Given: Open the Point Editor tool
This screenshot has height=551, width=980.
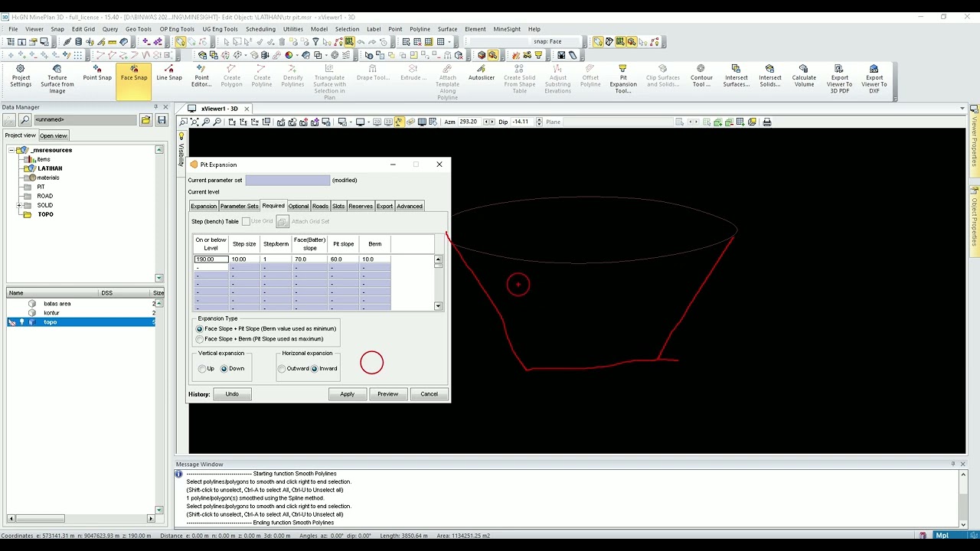Looking at the screenshot, I should coord(201,77).
